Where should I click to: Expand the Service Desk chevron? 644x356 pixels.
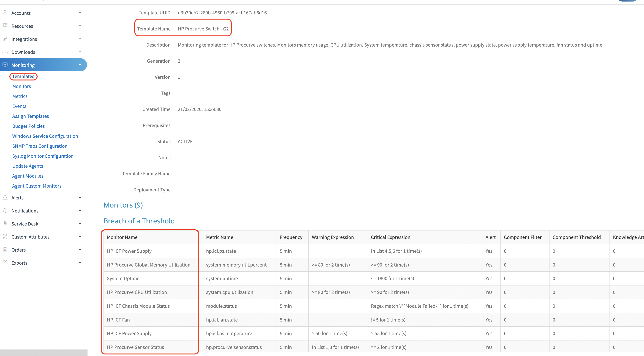click(80, 223)
